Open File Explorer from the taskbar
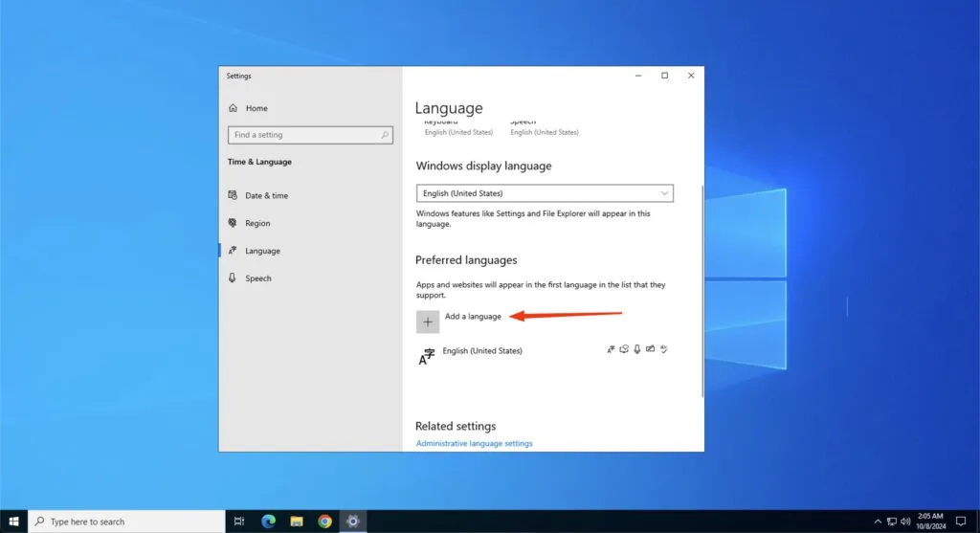This screenshot has height=533, width=980. point(297,522)
